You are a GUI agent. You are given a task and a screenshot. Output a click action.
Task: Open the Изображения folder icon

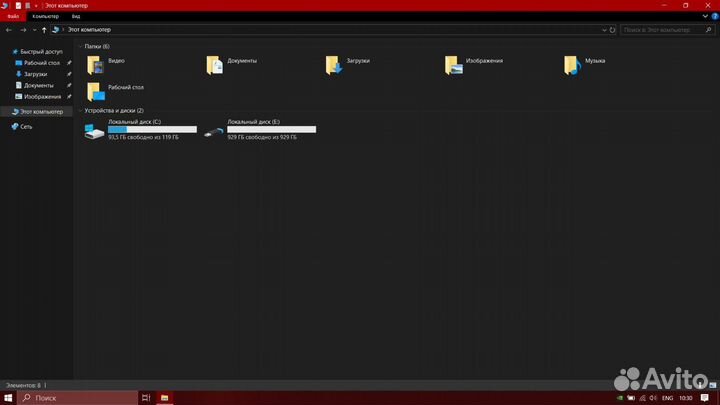pos(454,65)
